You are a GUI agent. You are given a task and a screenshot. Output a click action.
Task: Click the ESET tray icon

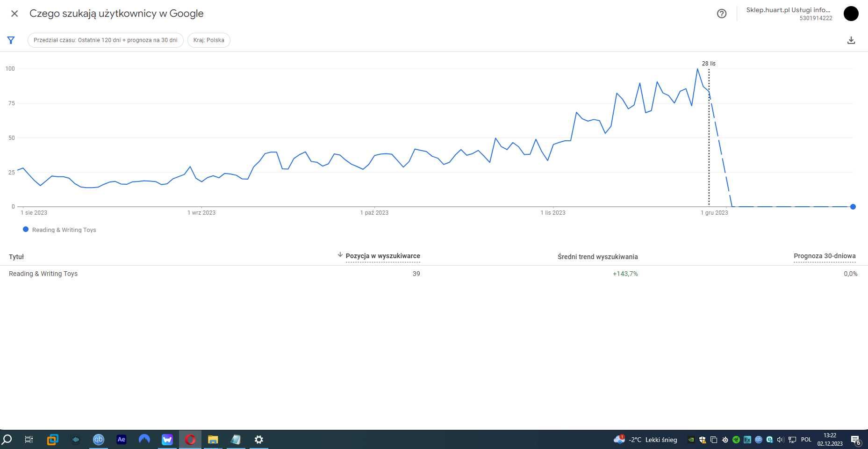tap(770, 440)
